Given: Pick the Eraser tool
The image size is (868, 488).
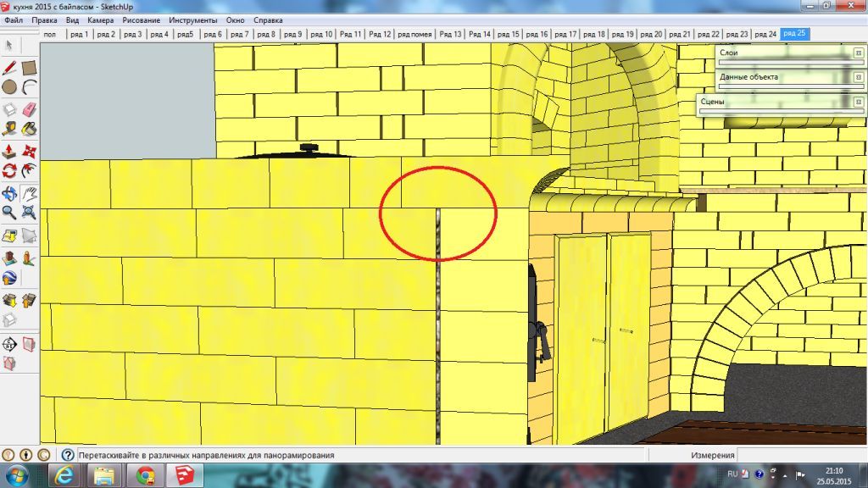Looking at the screenshot, I should 29,109.
